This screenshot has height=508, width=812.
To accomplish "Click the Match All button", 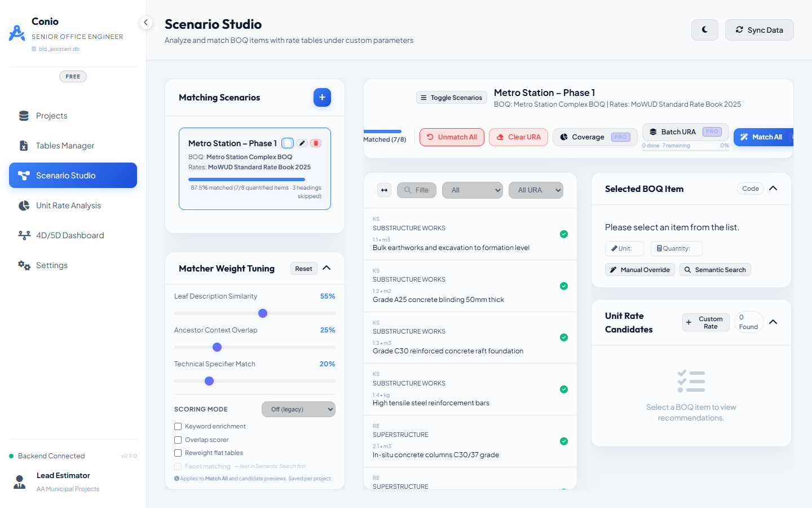I will [764, 137].
